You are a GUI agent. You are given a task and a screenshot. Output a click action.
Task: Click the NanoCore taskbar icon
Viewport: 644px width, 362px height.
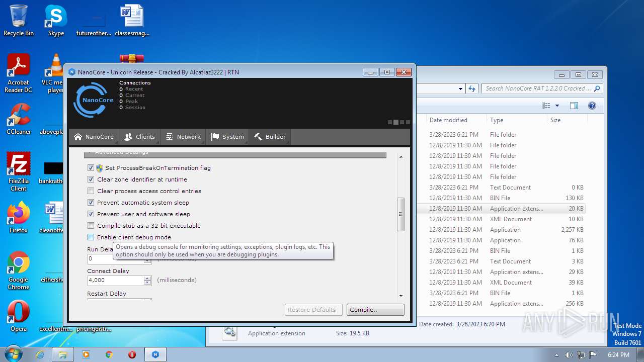pyautogui.click(x=155, y=354)
